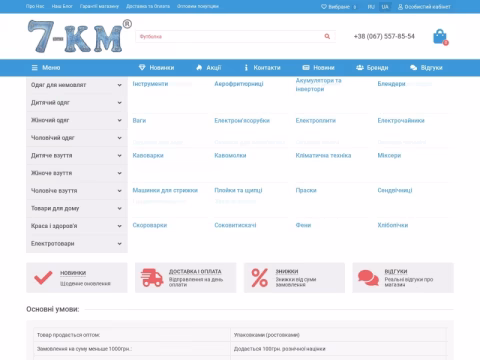The height and width of the screenshot is (360, 480).
Task: Click phone number +38 (067) 557-85-54
Action: pos(384,36)
